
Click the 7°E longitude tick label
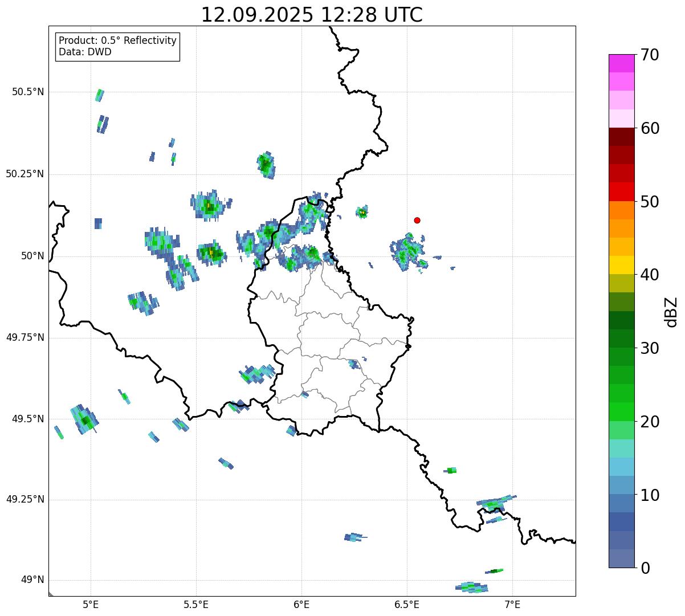click(512, 604)
